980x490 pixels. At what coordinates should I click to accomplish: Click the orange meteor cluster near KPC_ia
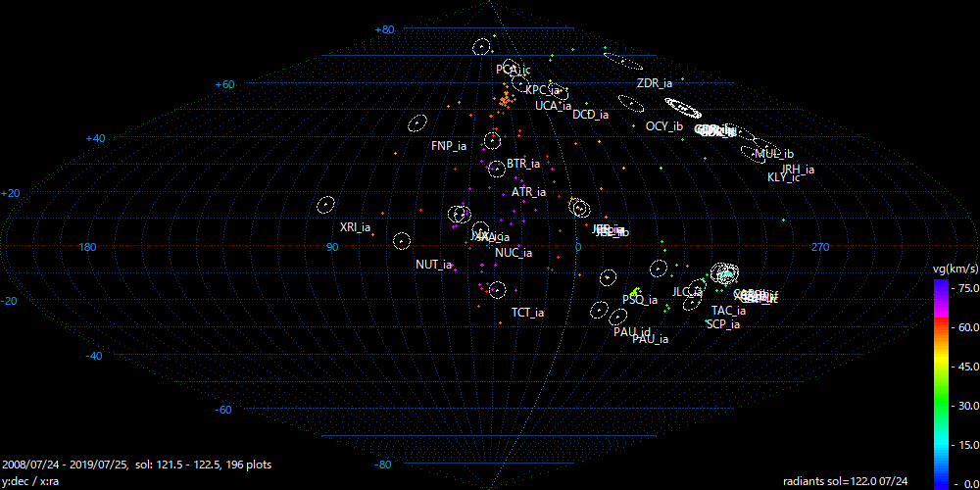tap(506, 99)
